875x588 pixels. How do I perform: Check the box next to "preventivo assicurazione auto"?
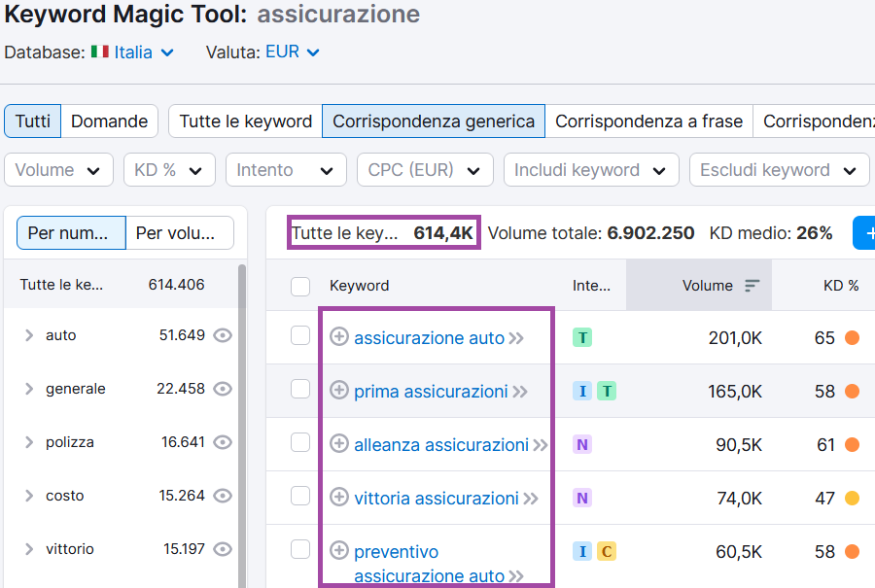299,550
